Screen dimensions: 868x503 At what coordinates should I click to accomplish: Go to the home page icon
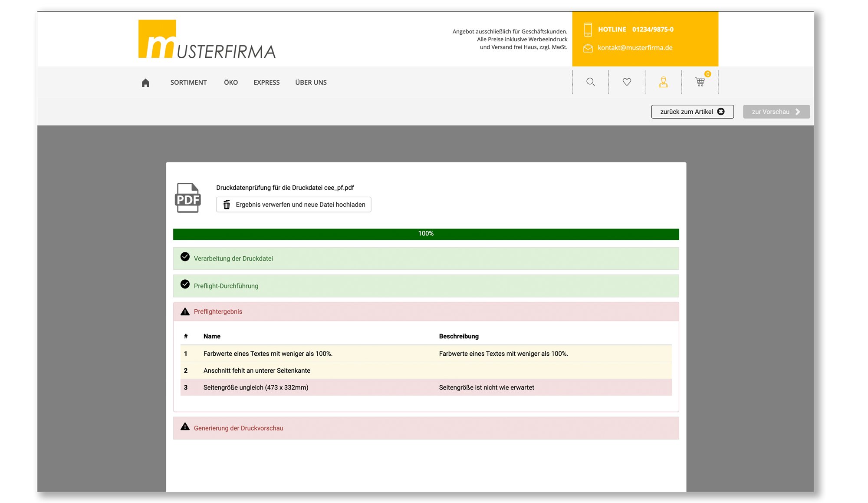(145, 83)
